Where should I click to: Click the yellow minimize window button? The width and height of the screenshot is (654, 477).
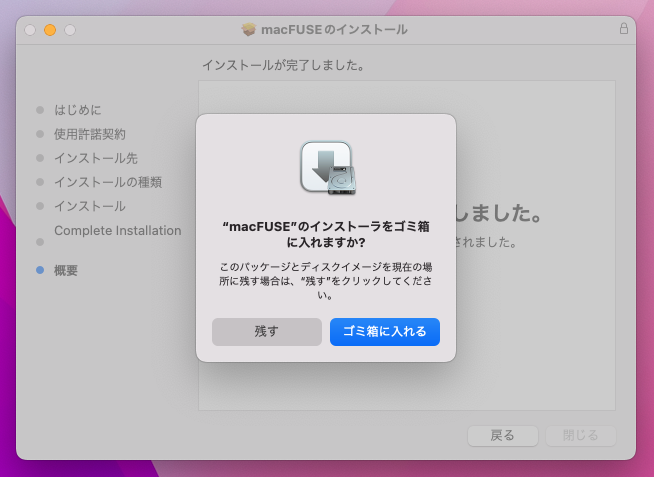(50, 30)
